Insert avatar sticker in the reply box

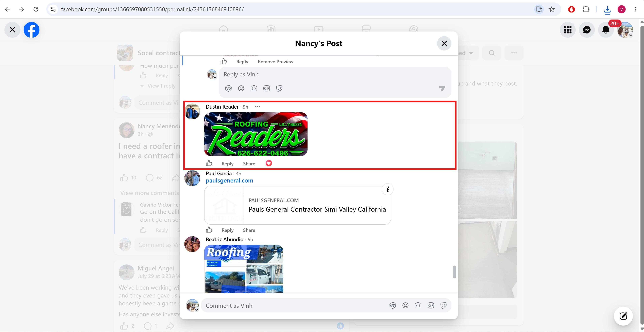coord(228,88)
